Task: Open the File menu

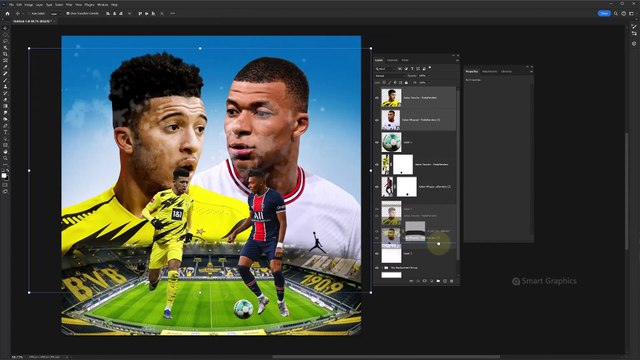Action: pos(11,5)
